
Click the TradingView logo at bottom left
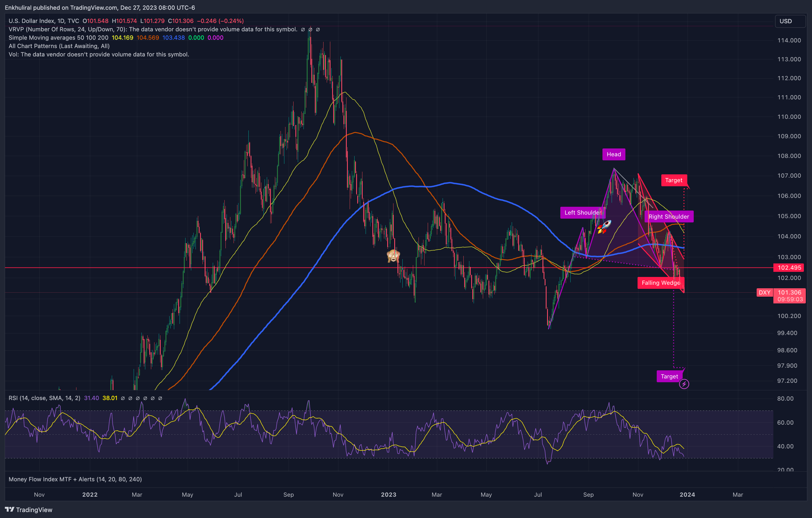click(x=29, y=510)
